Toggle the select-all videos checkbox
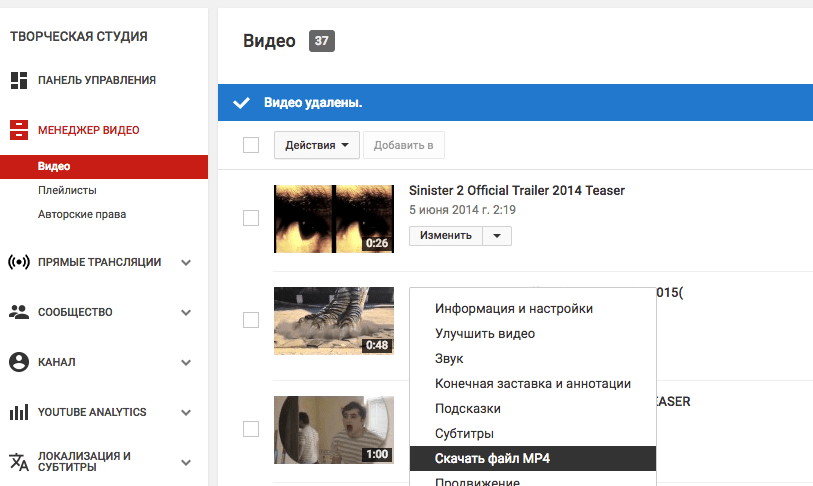 251,146
